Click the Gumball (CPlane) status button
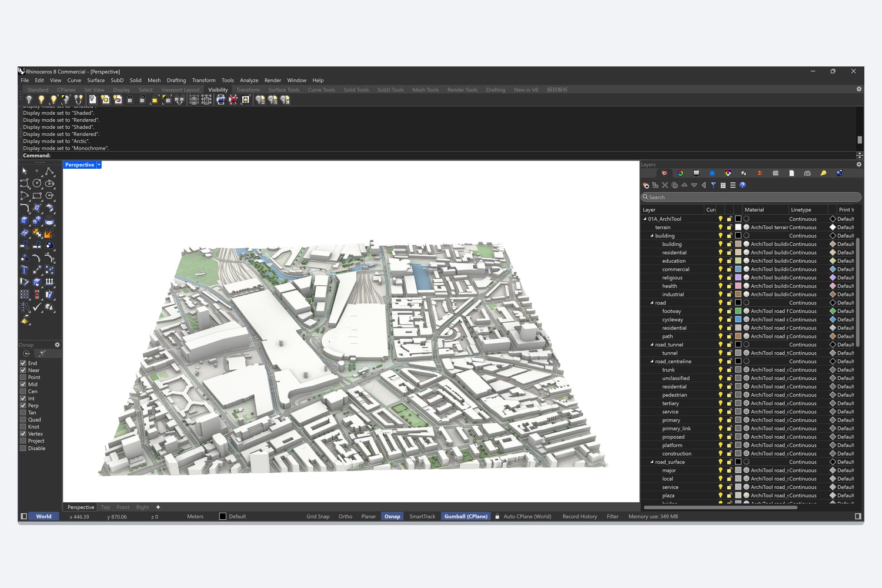 pyautogui.click(x=466, y=517)
